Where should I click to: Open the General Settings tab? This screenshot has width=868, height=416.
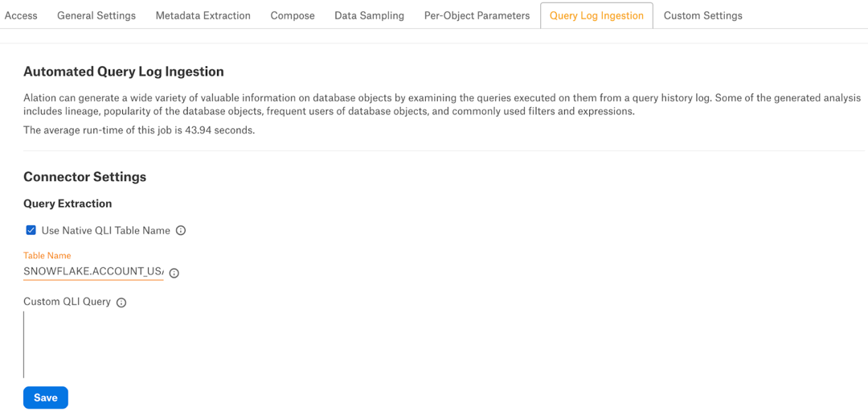pos(96,15)
